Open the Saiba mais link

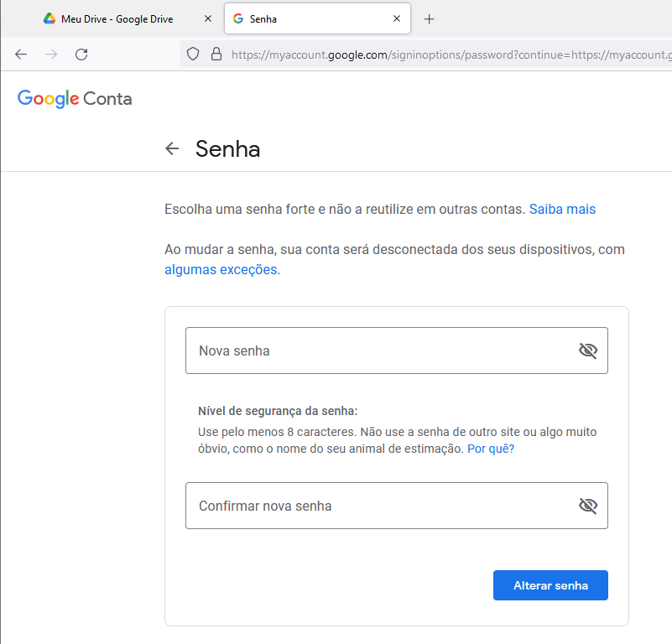[x=562, y=209]
